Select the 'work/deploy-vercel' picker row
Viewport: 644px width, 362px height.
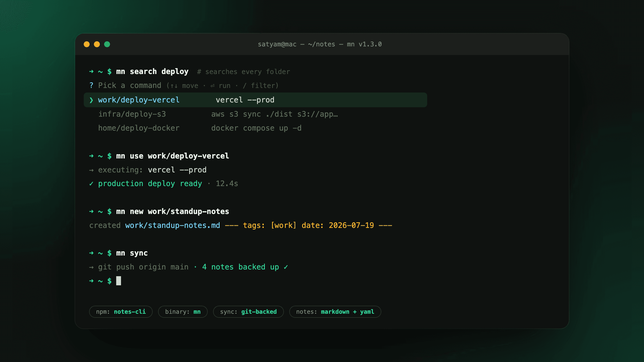(x=255, y=100)
